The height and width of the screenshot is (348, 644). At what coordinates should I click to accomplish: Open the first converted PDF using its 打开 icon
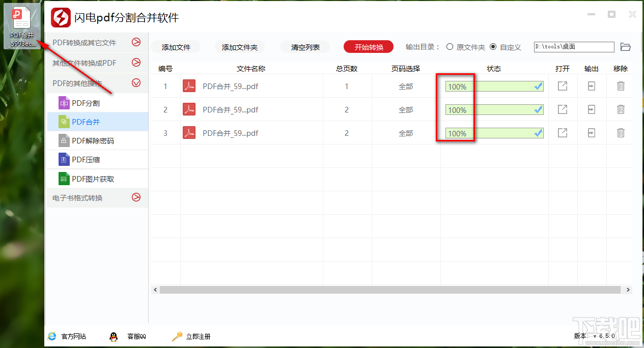coord(562,86)
